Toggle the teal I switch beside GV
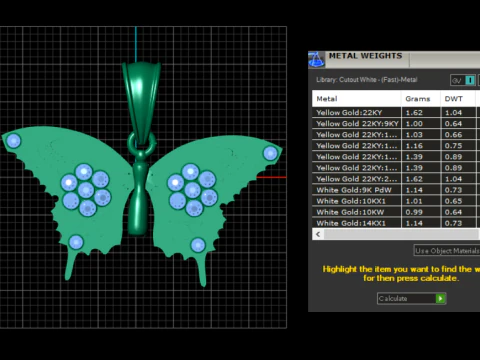480x360 pixels. [x=470, y=80]
